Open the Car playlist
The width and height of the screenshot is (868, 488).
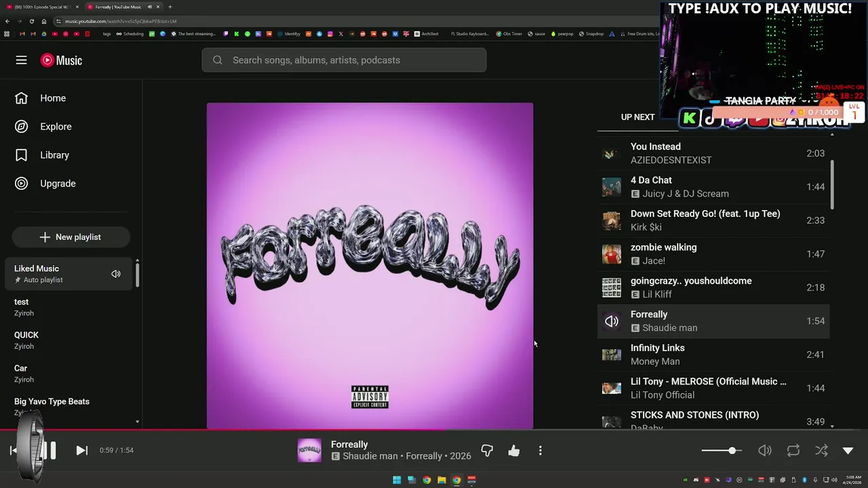(x=68, y=373)
